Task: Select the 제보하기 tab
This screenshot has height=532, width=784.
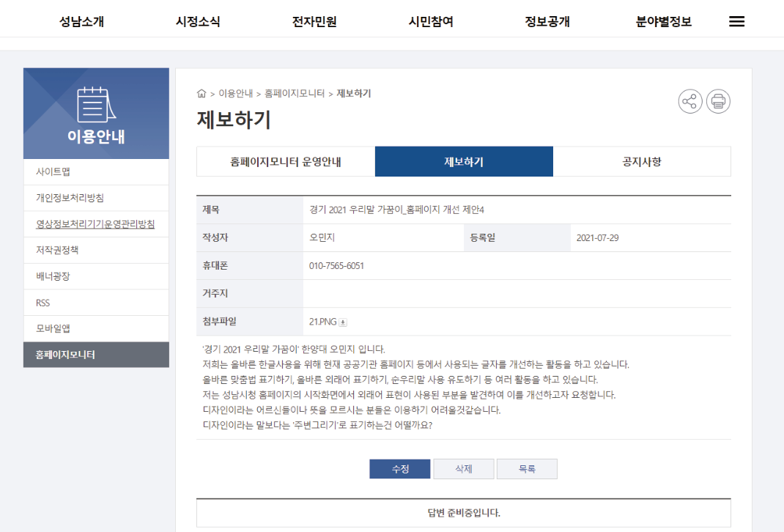Action: pyautogui.click(x=464, y=162)
